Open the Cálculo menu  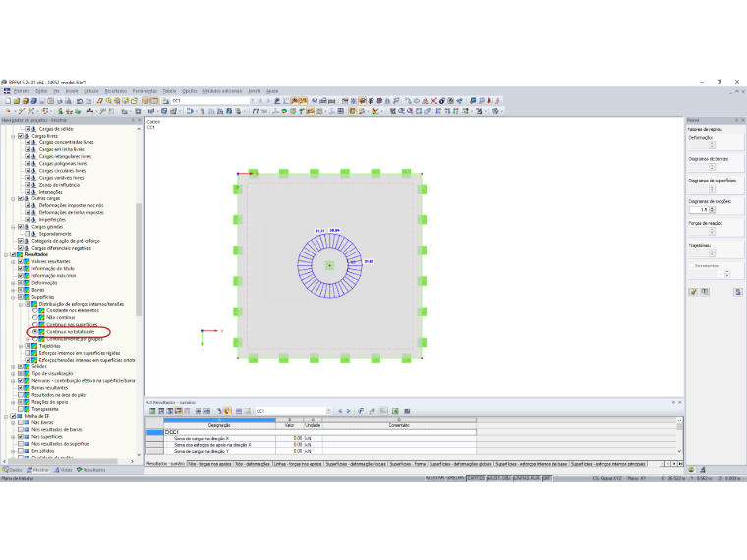coord(91,91)
